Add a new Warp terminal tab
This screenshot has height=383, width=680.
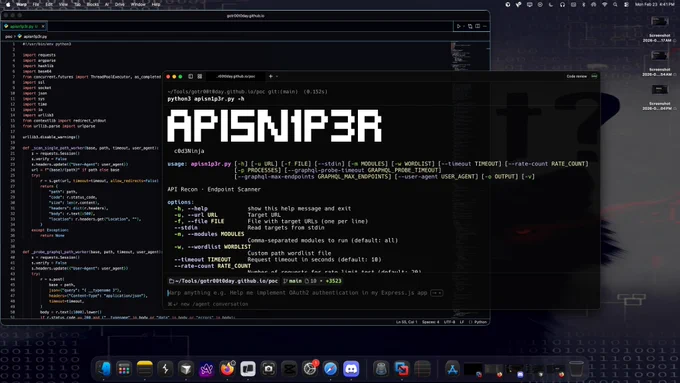pos(271,76)
